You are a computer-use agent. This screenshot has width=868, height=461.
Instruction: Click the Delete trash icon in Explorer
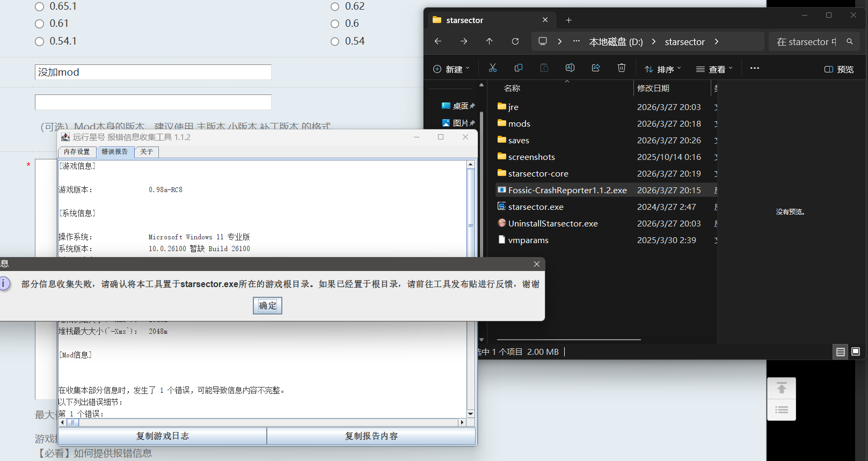[x=622, y=68]
